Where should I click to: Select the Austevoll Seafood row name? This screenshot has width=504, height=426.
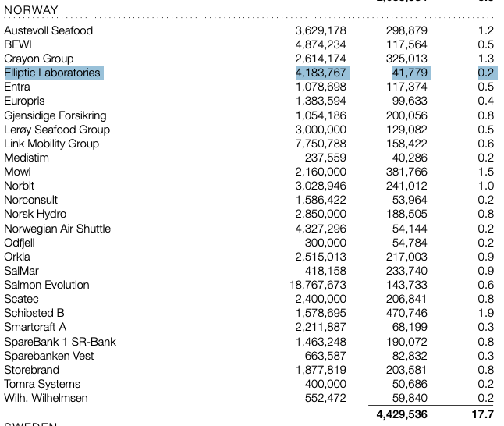click(x=48, y=30)
